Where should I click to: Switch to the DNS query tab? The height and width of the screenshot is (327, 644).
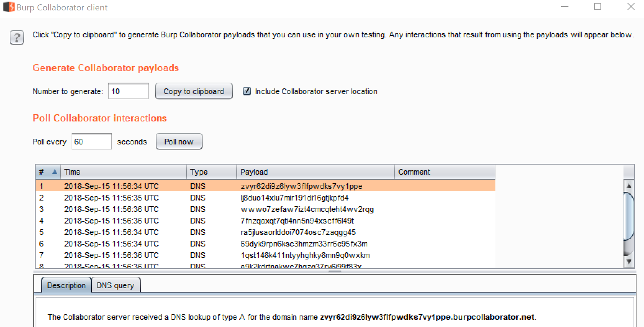[115, 285]
